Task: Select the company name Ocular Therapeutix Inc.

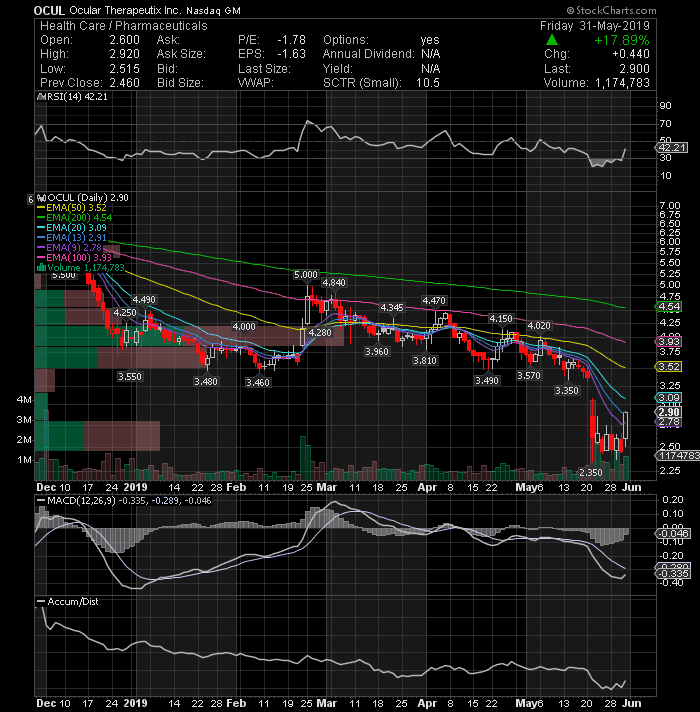Action: tap(126, 10)
